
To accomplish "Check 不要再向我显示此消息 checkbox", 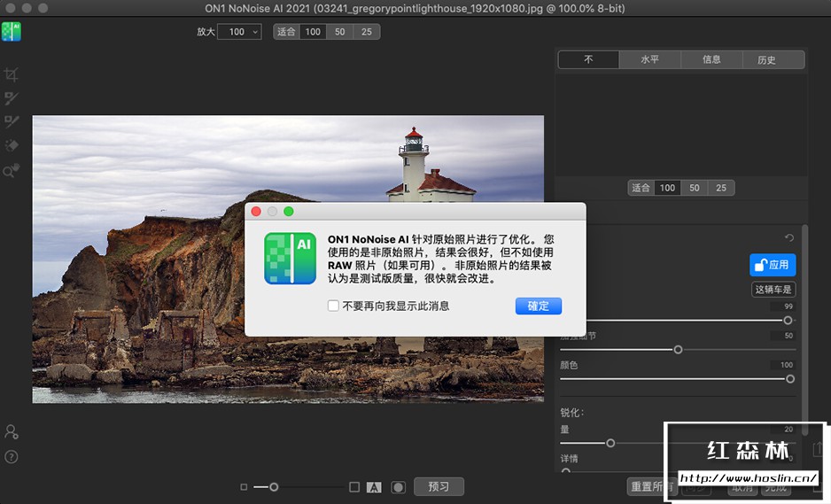I will point(333,306).
